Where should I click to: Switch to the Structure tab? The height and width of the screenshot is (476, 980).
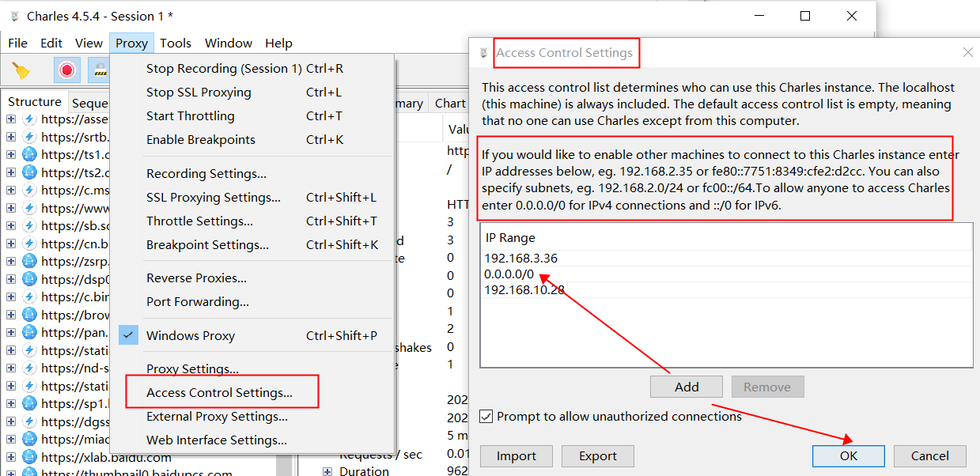pyautogui.click(x=35, y=101)
